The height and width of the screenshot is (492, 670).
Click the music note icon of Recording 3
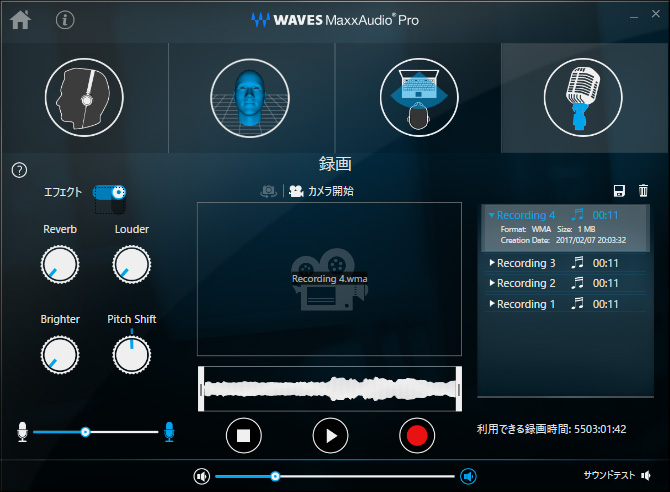[577, 262]
